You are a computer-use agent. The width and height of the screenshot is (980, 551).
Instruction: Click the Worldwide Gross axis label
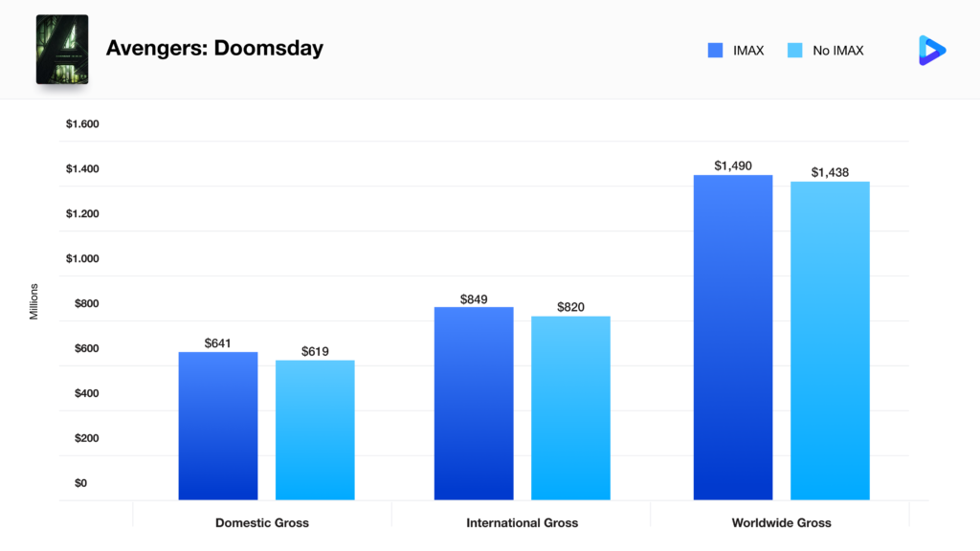(x=781, y=523)
